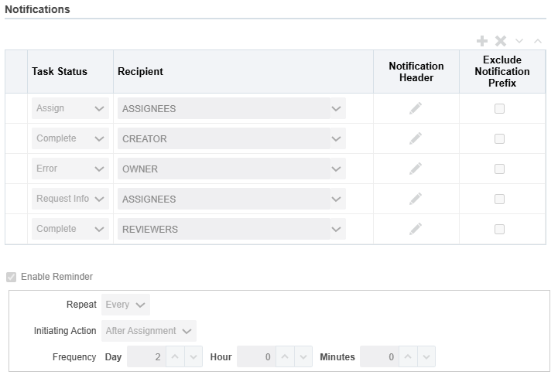Click the Day frequency input field

(146, 356)
